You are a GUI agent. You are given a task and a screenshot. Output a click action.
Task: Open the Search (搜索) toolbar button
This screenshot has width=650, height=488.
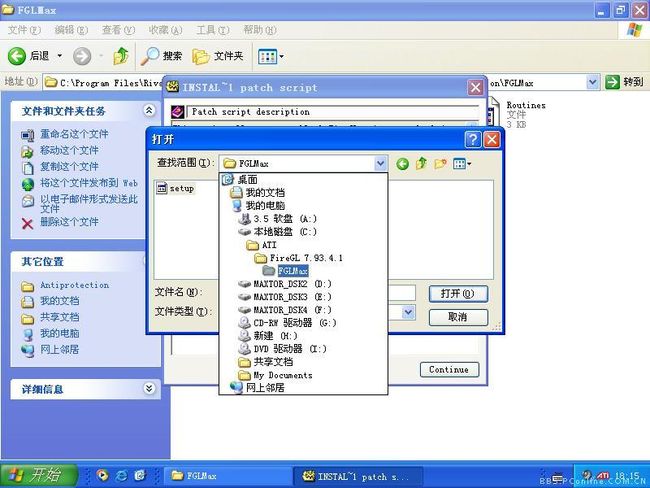point(161,56)
